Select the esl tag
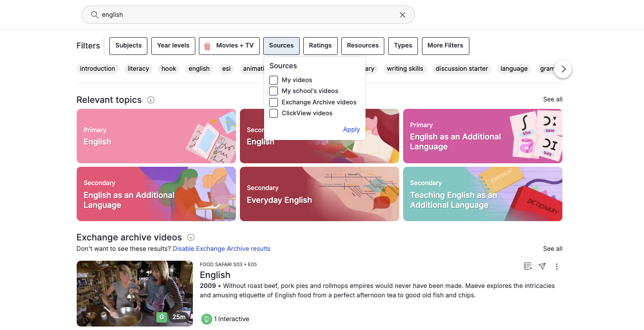The width and height of the screenshot is (644, 330). pos(227,69)
